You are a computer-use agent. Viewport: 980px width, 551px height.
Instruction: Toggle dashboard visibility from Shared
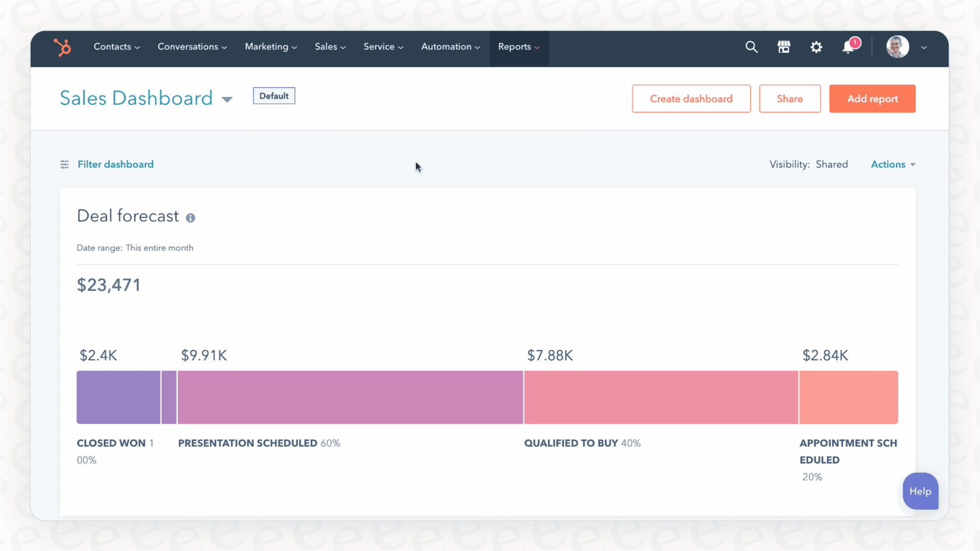pos(832,164)
